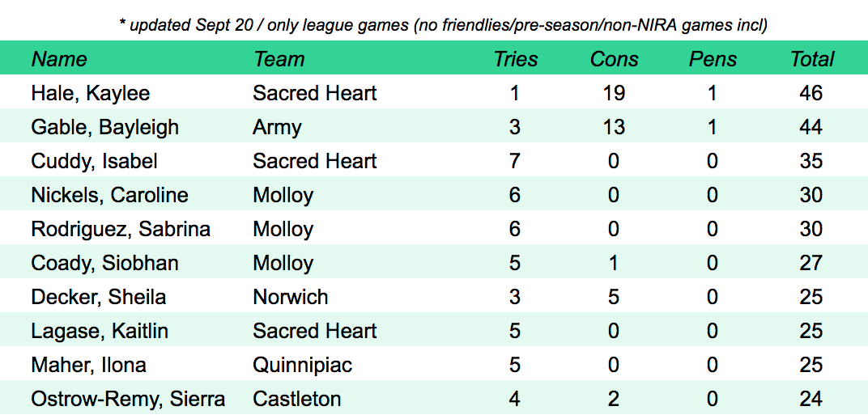Viewport: 868px width, 419px height.
Task: Select the Hale, Kaylee name cell
Action: click(x=90, y=93)
